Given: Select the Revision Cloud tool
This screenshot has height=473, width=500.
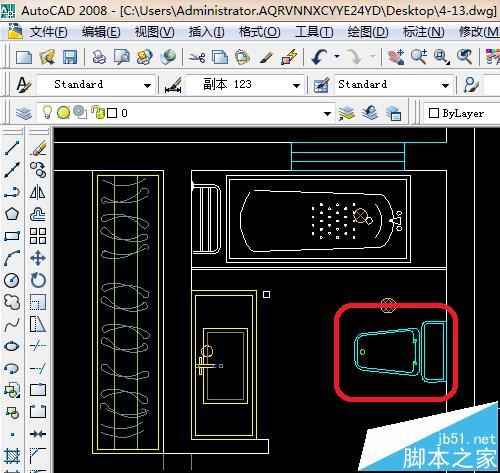Looking at the screenshot, I should pos(12,302).
